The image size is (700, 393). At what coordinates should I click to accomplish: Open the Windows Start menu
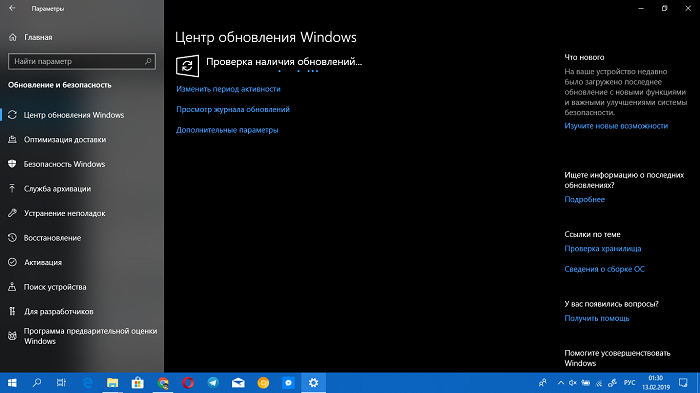click(12, 383)
